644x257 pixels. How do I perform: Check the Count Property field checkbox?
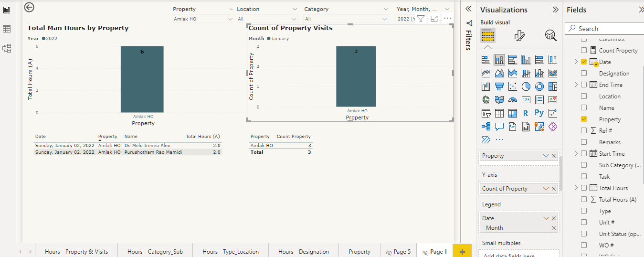click(x=584, y=50)
